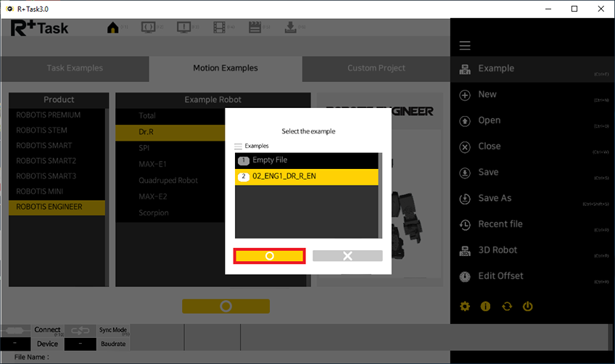Select Empty File in Examples list

(x=306, y=160)
